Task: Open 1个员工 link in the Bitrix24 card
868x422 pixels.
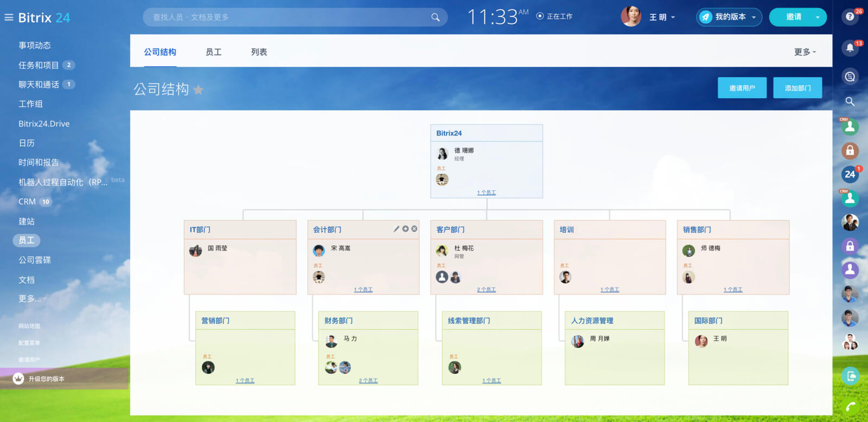Action: (487, 193)
